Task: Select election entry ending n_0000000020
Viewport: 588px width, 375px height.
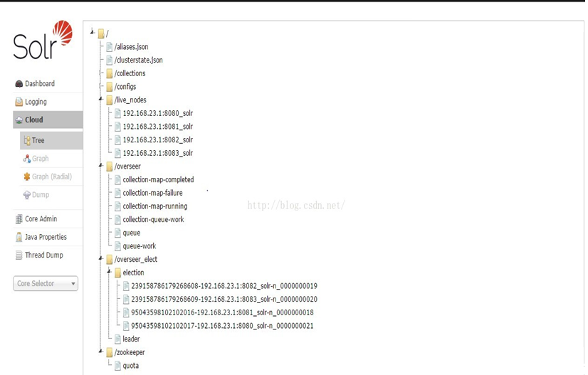Action: pos(224,300)
